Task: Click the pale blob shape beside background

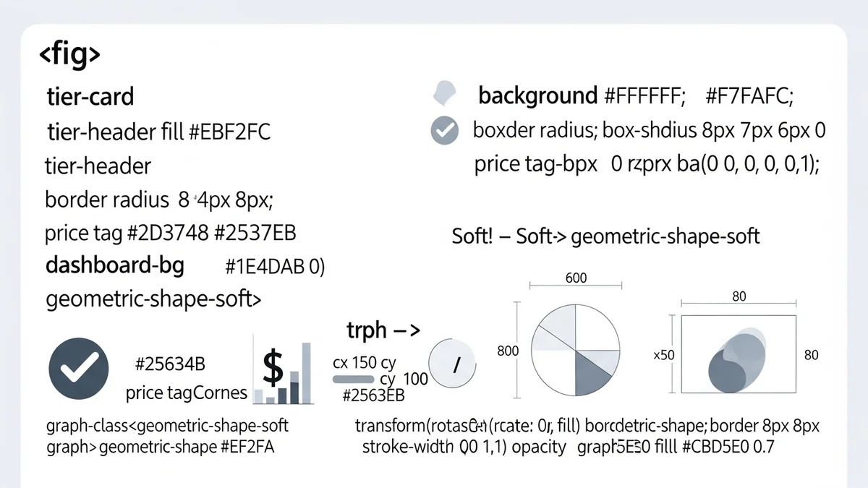Action: coord(444,94)
